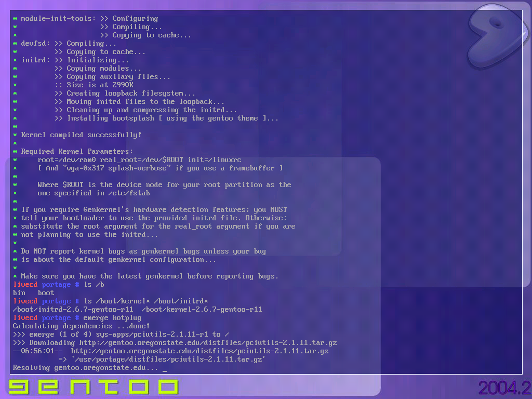Screen dimensions: 532x399
Task: Select ">> Moving initrd files to the loopback..."
Action: [139, 102]
